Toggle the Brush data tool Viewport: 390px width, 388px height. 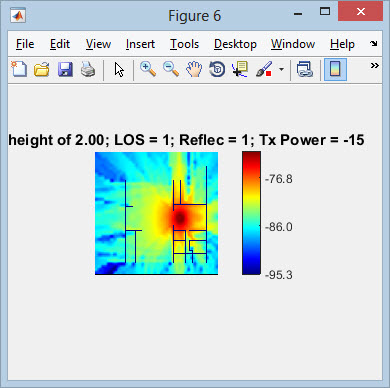[264, 69]
